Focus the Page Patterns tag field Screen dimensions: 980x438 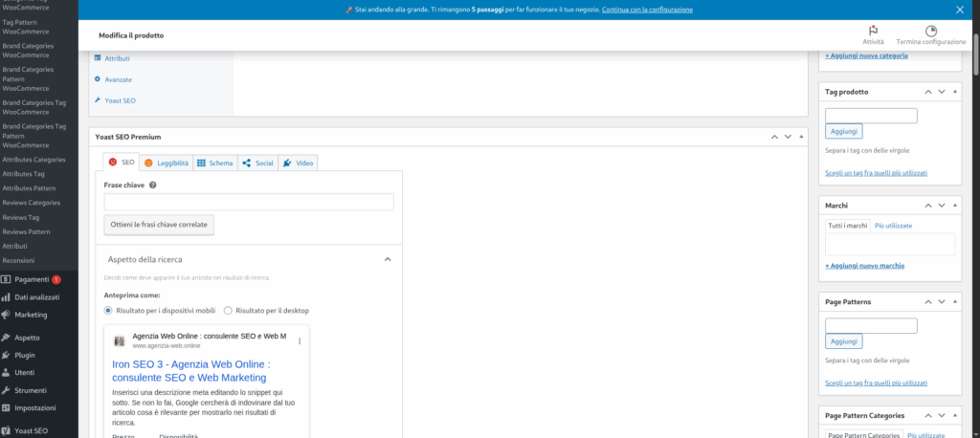pyautogui.click(x=871, y=325)
